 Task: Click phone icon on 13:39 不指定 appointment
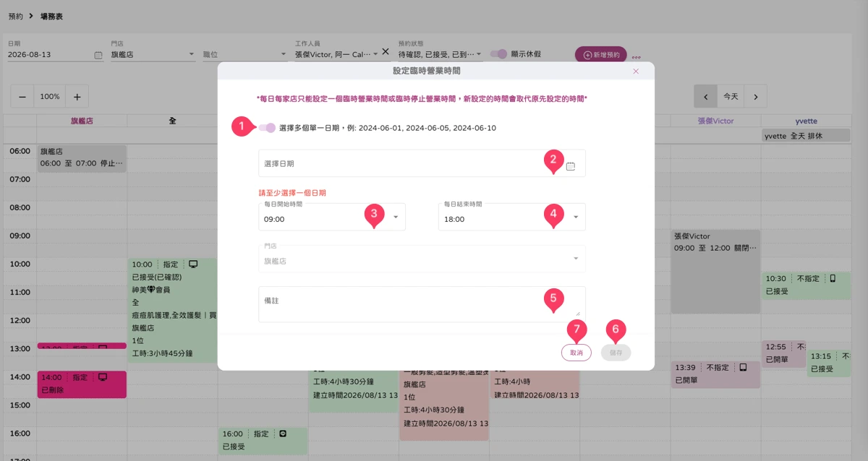tap(742, 367)
